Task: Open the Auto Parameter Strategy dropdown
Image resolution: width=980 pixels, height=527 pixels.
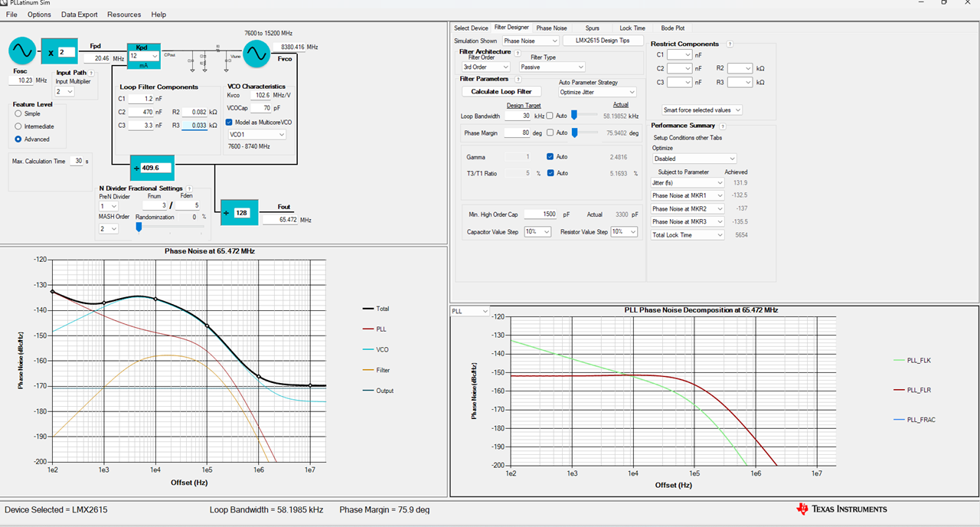Action: click(x=597, y=92)
